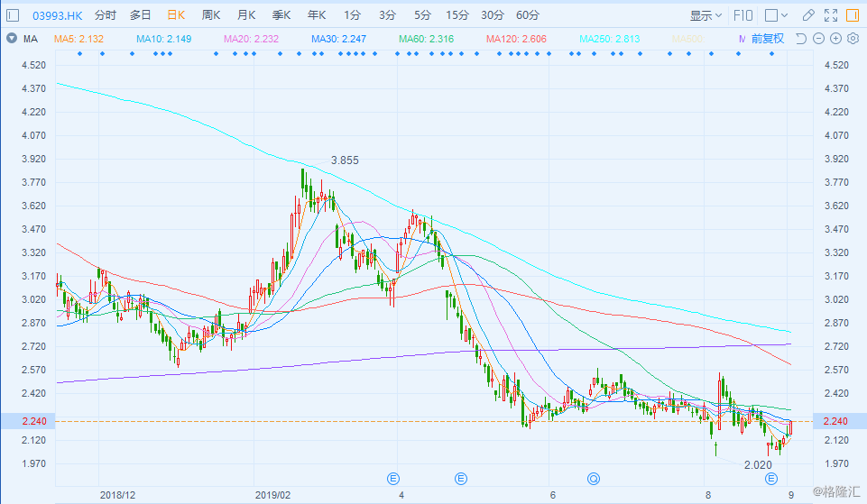Toggle the orange right side panel icon
Viewport: 867px width, 504px height.
pyautogui.click(x=853, y=15)
